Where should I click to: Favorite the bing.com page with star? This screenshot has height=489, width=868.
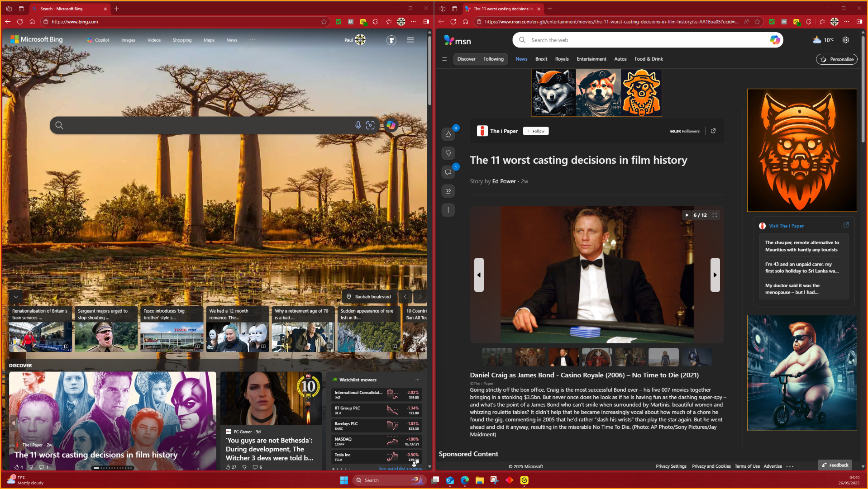[x=324, y=22]
